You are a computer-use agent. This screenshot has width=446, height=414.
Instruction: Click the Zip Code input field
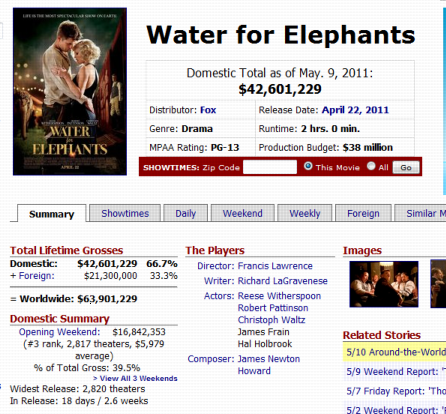pos(270,167)
